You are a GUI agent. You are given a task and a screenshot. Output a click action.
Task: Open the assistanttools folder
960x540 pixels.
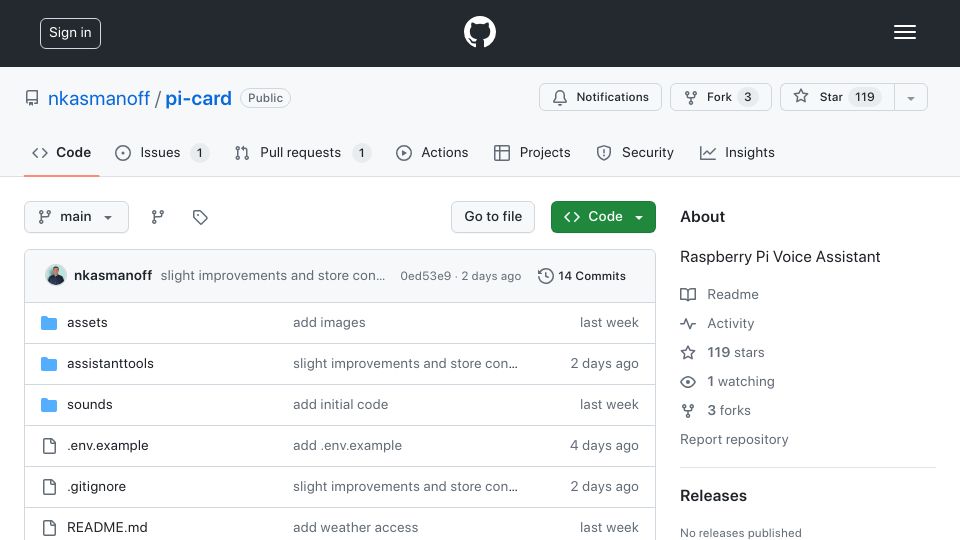tap(110, 364)
